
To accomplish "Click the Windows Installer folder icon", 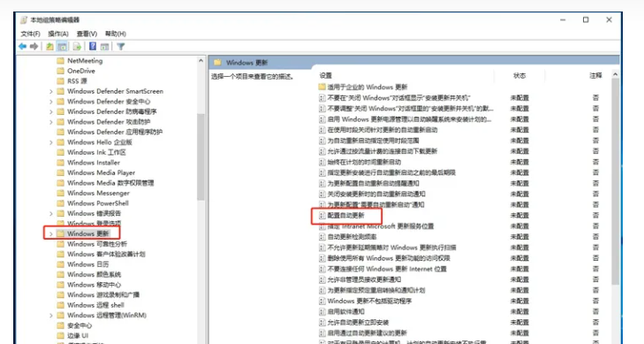I will (60, 163).
